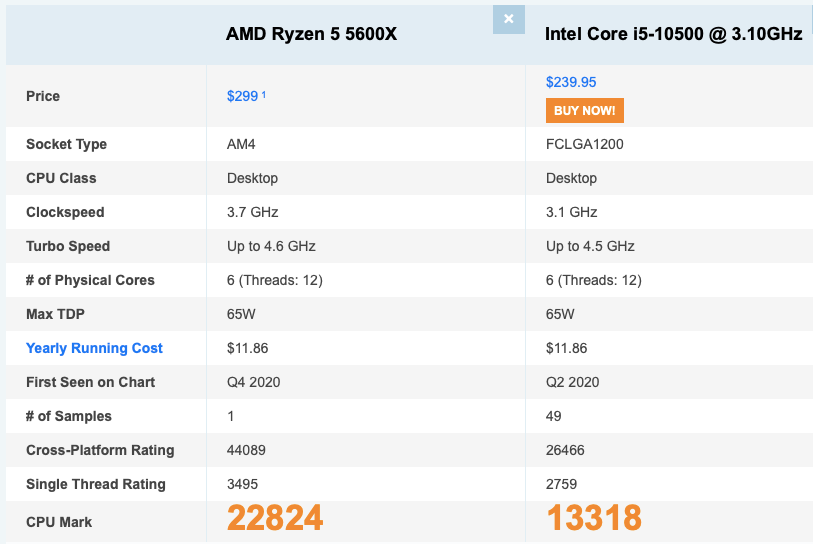The height and width of the screenshot is (544, 813).
Task: Select the Turbo Speed row label
Action: (68, 246)
